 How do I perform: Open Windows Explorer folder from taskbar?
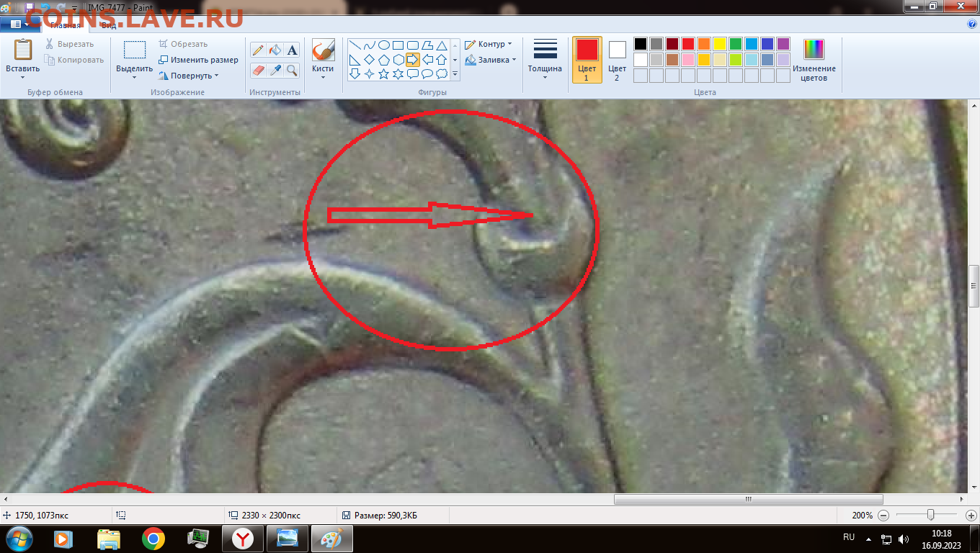(108, 538)
